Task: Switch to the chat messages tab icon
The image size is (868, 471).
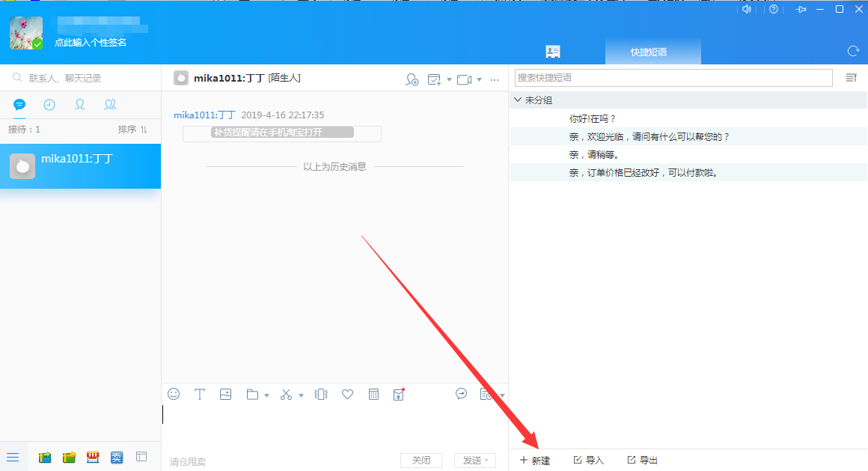Action: pyautogui.click(x=19, y=105)
